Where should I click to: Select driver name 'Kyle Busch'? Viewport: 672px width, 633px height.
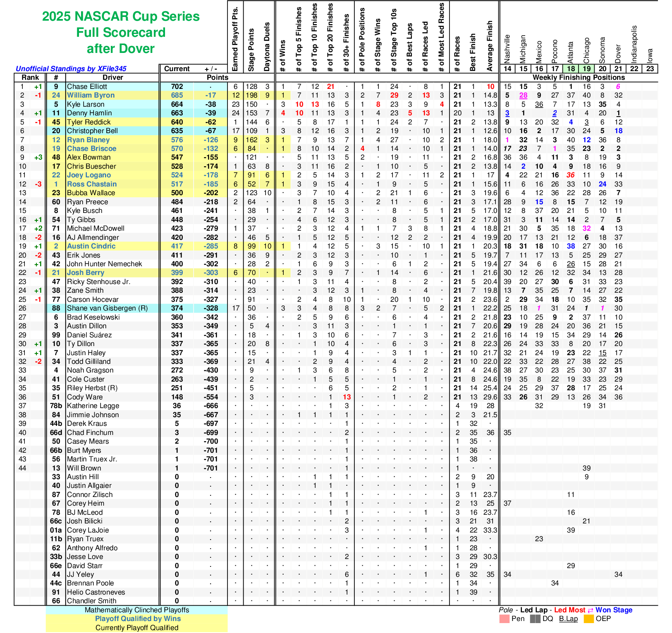point(84,210)
